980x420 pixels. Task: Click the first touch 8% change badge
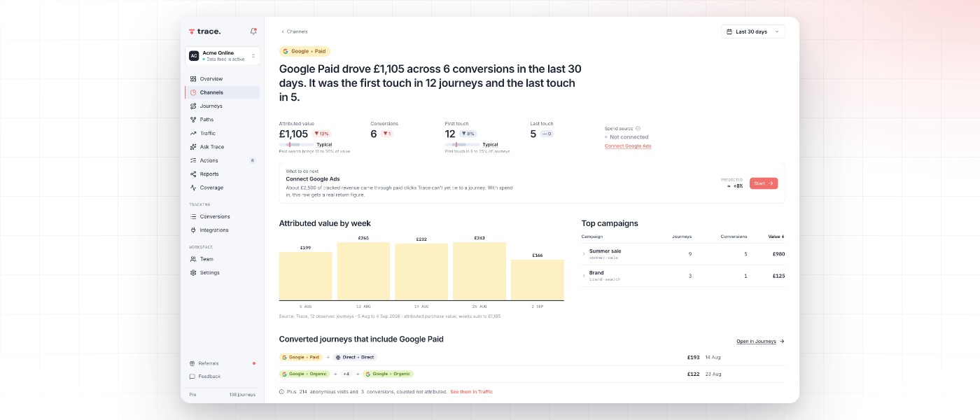(x=468, y=134)
